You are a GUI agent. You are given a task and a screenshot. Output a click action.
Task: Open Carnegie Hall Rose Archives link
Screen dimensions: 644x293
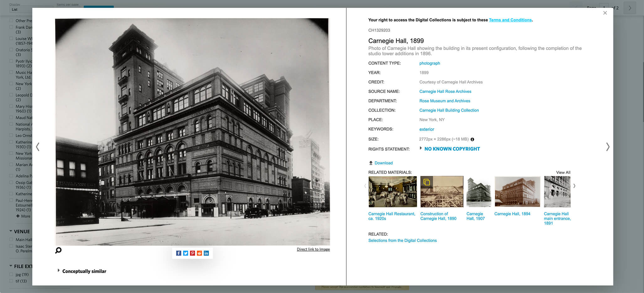[x=445, y=91]
